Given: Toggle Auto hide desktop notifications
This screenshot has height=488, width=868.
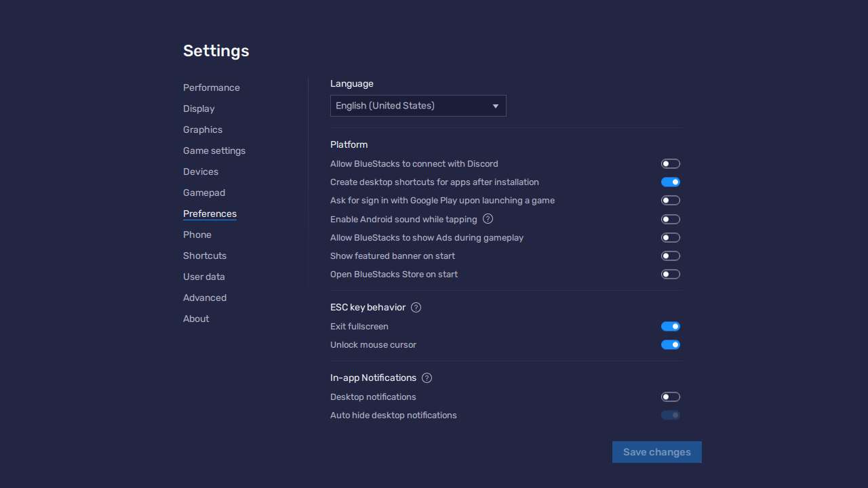Looking at the screenshot, I should tap(670, 415).
